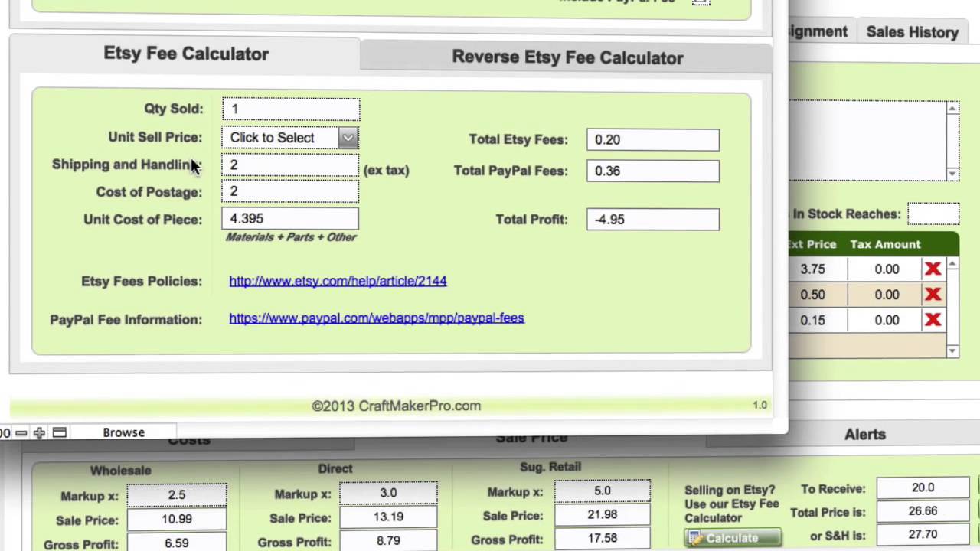Image resolution: width=980 pixels, height=551 pixels.
Task: Select the Direct Sale Price field
Action: click(x=388, y=517)
